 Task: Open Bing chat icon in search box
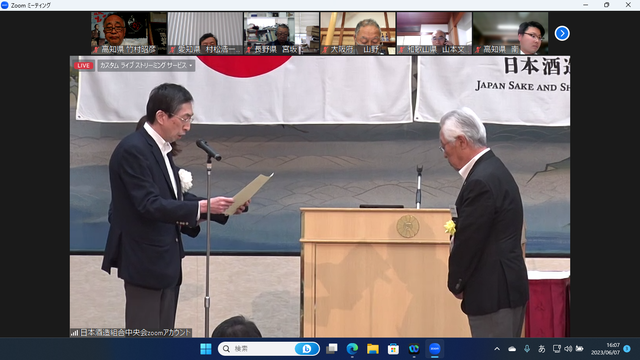(307, 349)
